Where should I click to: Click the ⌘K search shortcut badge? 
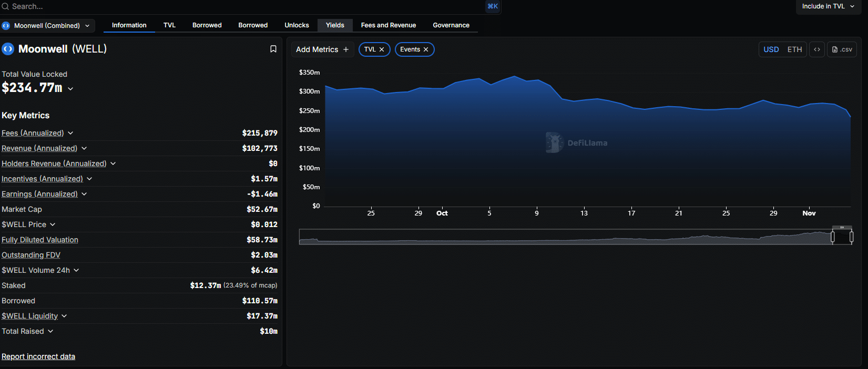coord(492,6)
